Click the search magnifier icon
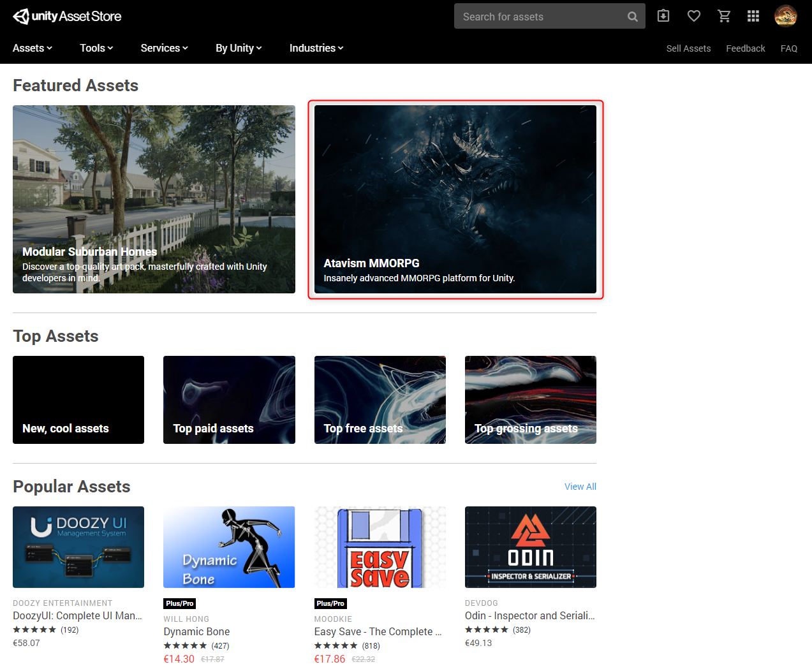Image resolution: width=812 pixels, height=669 pixels. tap(632, 17)
